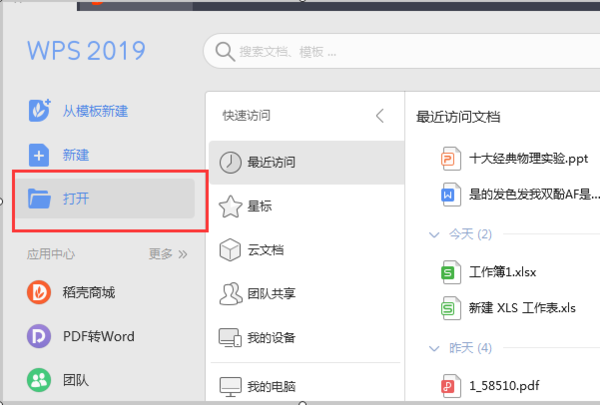Open the 团队 app link
Screen dimensions: 600x405
76,380
